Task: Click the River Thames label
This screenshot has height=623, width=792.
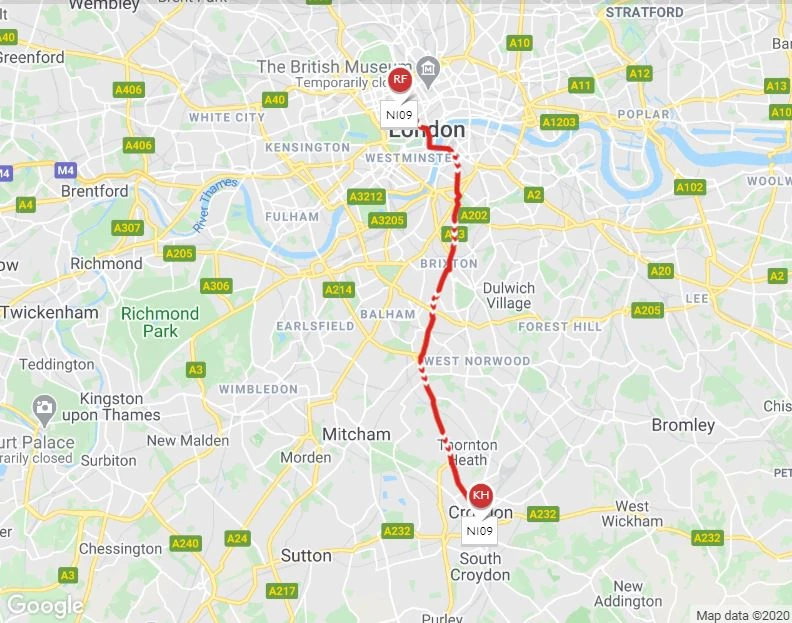Action: [216, 204]
